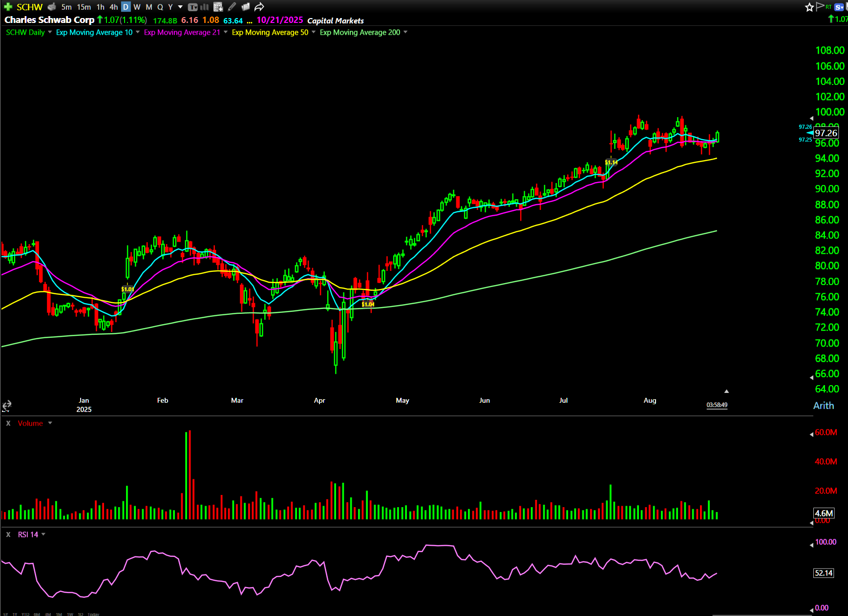Select the 5Y range at bottom
Viewport: 848px width, 616px height.
point(5,614)
